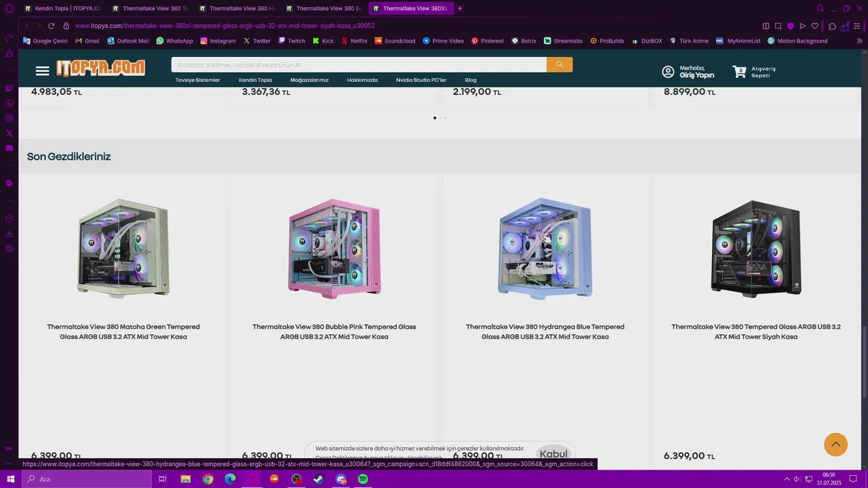Open the Mağazalarımız menu item

[309, 80]
